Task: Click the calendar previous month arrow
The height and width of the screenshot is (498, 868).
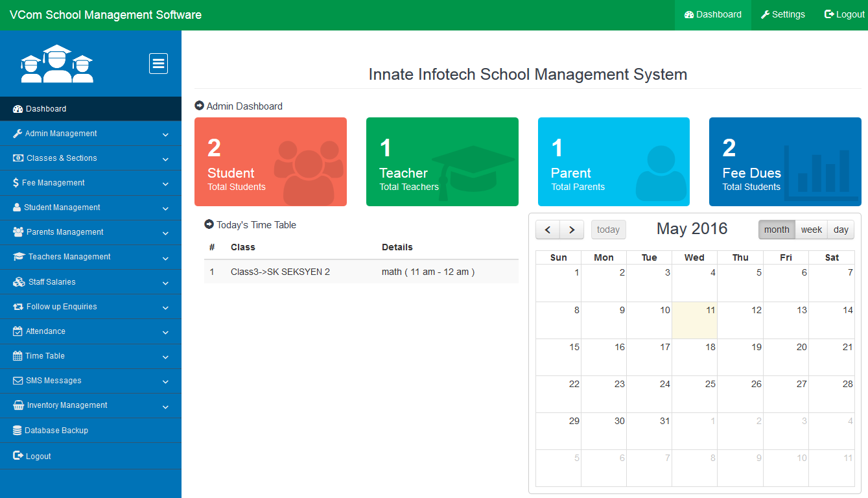Action: (x=548, y=230)
